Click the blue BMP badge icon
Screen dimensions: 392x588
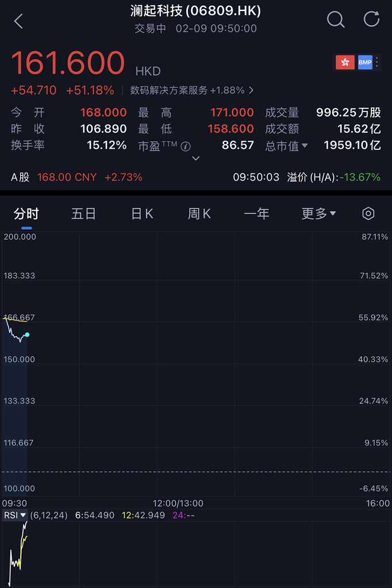pos(365,61)
